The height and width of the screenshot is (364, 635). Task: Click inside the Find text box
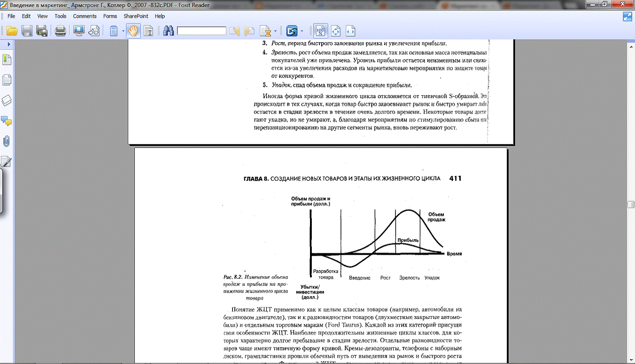click(x=201, y=31)
